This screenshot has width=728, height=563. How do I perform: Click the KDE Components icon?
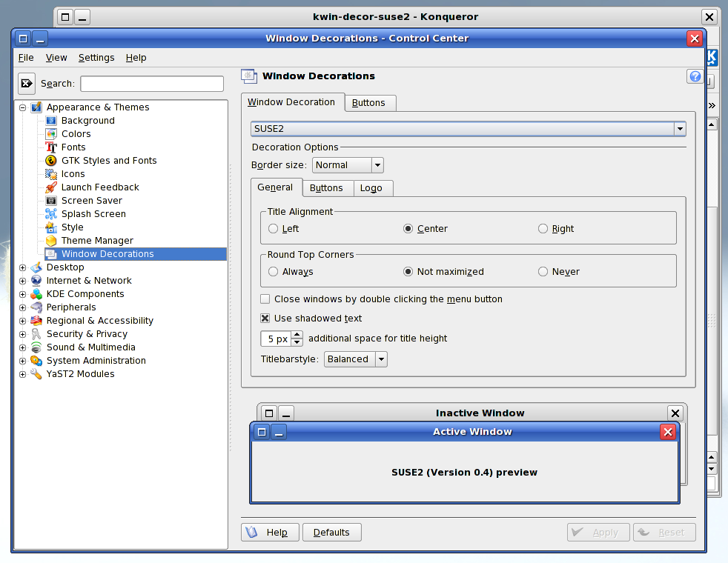coord(36,294)
